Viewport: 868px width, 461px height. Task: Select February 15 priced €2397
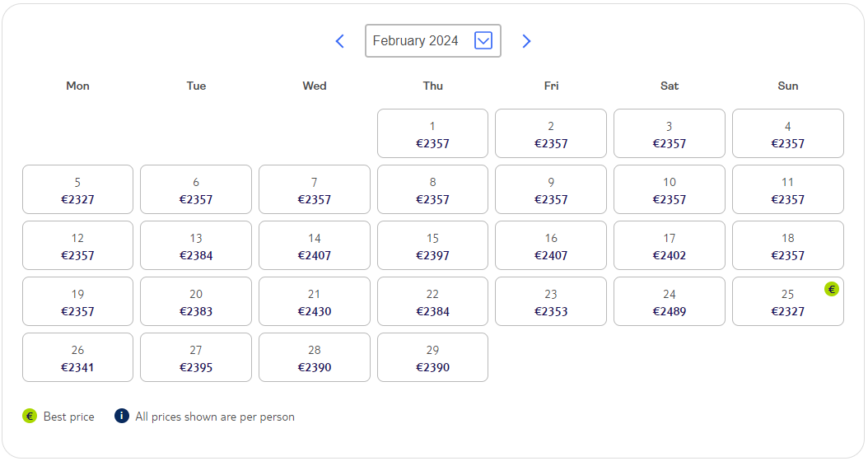click(x=432, y=245)
